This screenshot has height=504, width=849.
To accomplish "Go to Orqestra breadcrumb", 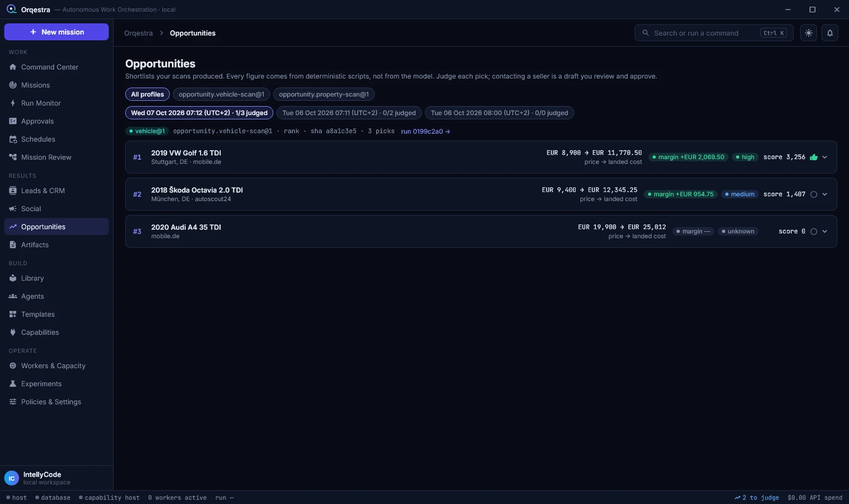I will (138, 33).
